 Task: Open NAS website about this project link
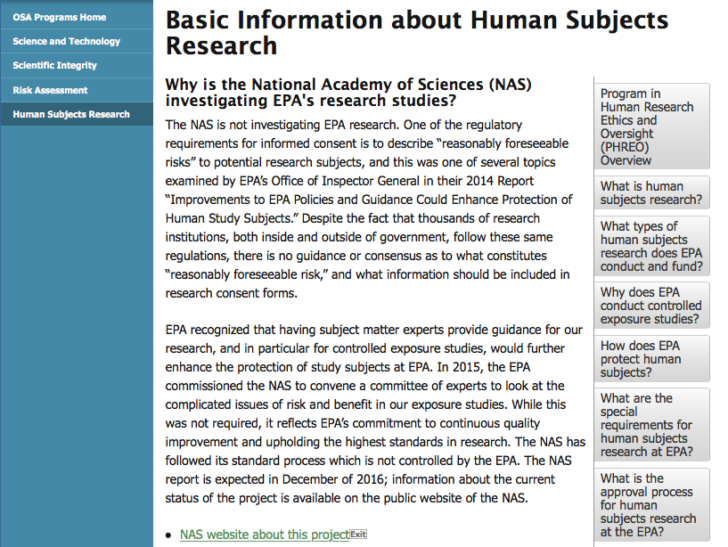[x=264, y=534]
